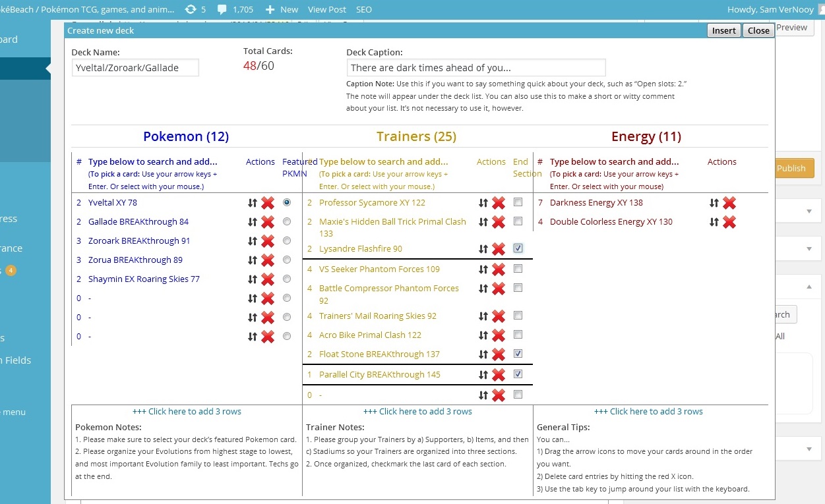
Task: Click reorder arrows for Shaymin EX Roaring Skies
Action: 252,279
